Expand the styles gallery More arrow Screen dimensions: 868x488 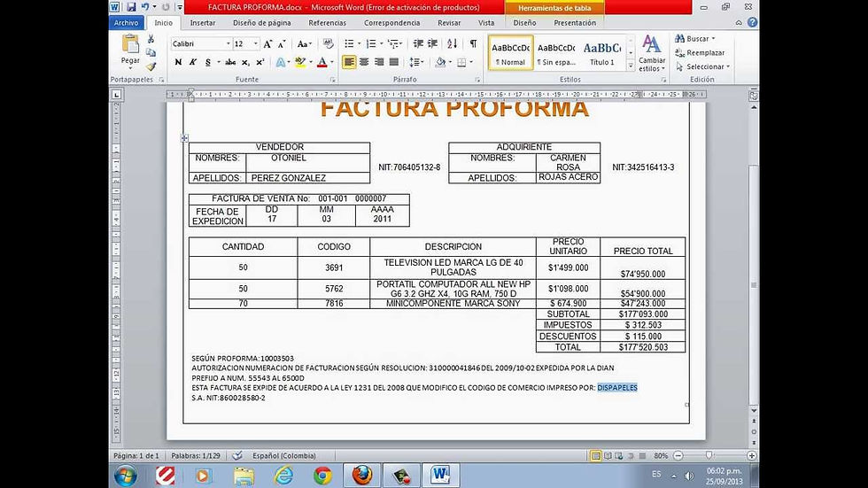[x=631, y=66]
